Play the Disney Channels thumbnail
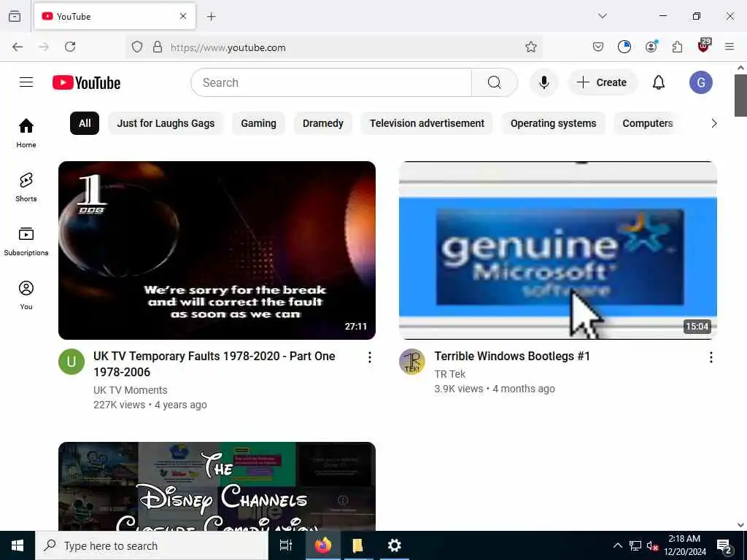Image resolution: width=747 pixels, height=560 pixels. (217, 486)
